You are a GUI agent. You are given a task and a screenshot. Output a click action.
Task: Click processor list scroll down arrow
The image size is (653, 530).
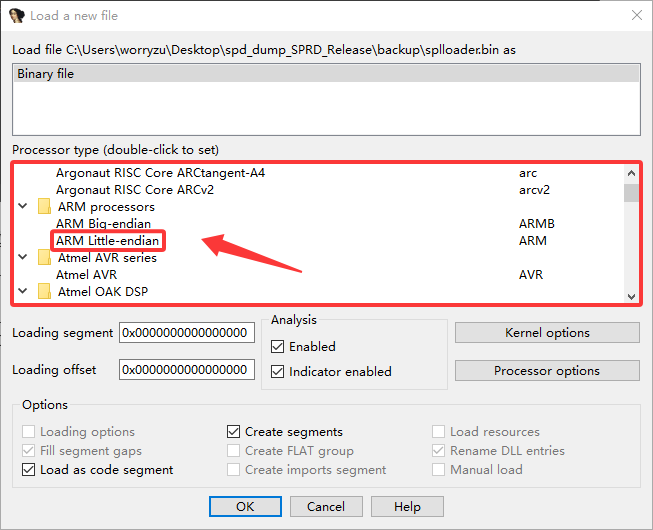point(631,296)
